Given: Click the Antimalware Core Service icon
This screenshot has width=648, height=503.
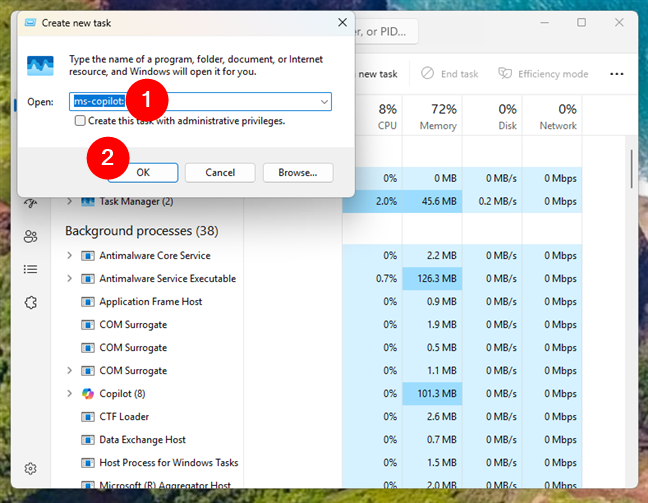Looking at the screenshot, I should coord(88,256).
